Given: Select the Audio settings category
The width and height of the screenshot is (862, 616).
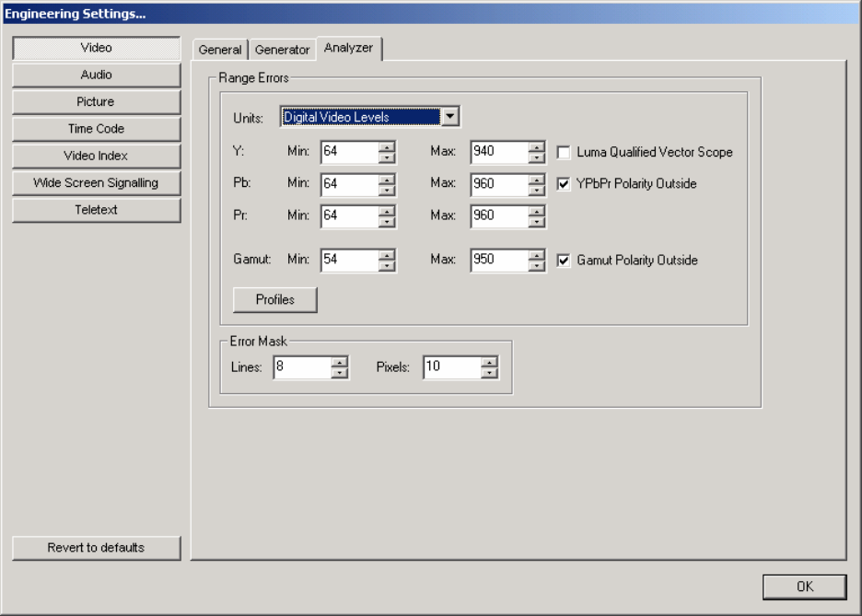Looking at the screenshot, I should [x=96, y=75].
